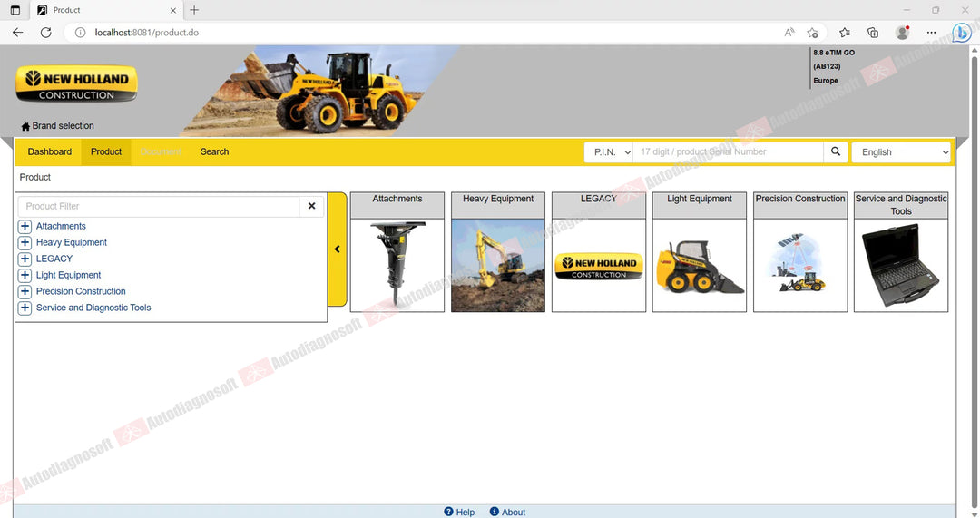Open a new browser tab
Viewport: 980px width, 518px height.
coord(194,10)
